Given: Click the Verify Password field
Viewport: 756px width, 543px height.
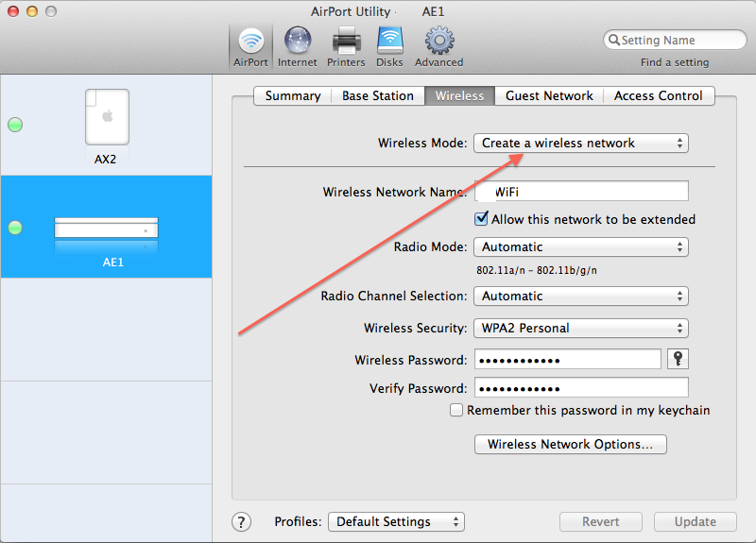Looking at the screenshot, I should (x=581, y=388).
